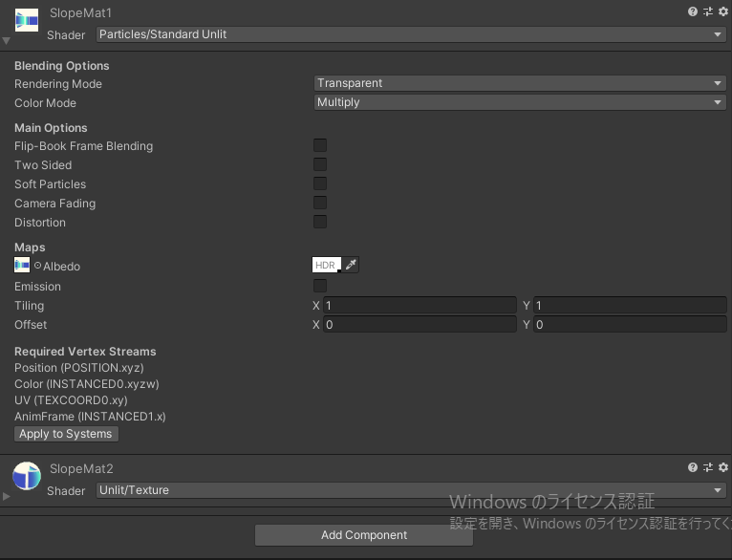Open SlopeMat2 Shader dropdown Unlit/Texture

411,490
